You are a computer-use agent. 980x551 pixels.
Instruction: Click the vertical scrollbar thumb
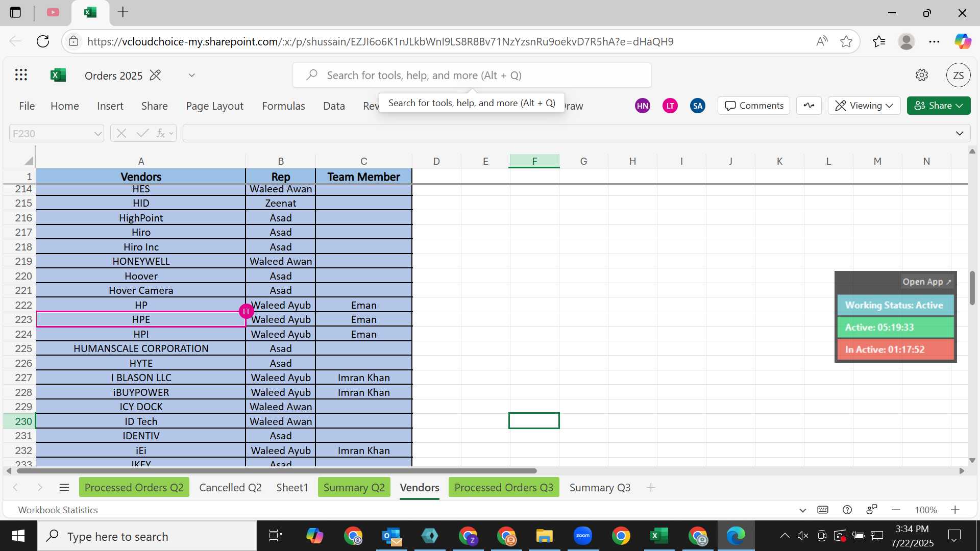click(972, 288)
